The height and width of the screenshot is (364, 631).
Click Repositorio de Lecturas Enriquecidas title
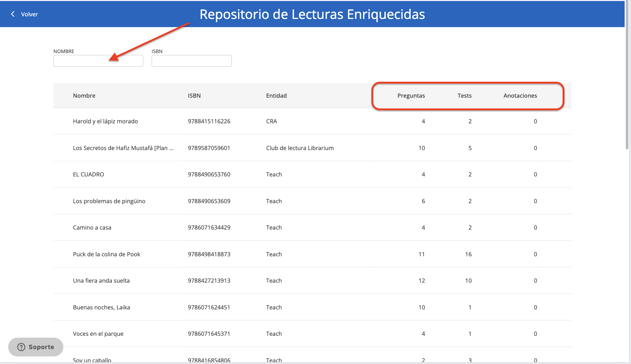(312, 14)
